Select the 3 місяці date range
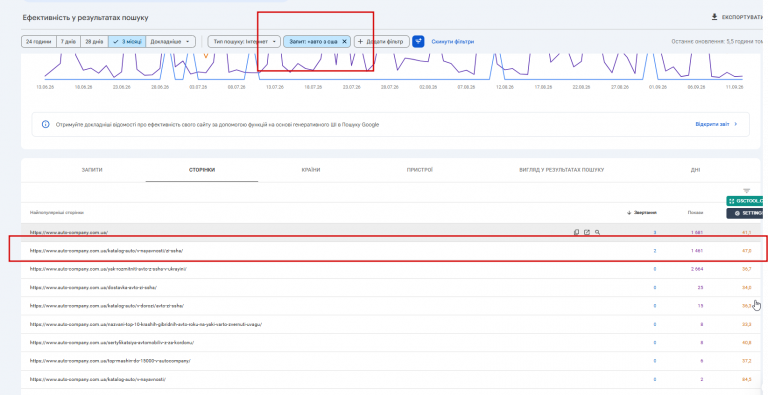Viewport: 768px width, 395px height. (x=127, y=42)
